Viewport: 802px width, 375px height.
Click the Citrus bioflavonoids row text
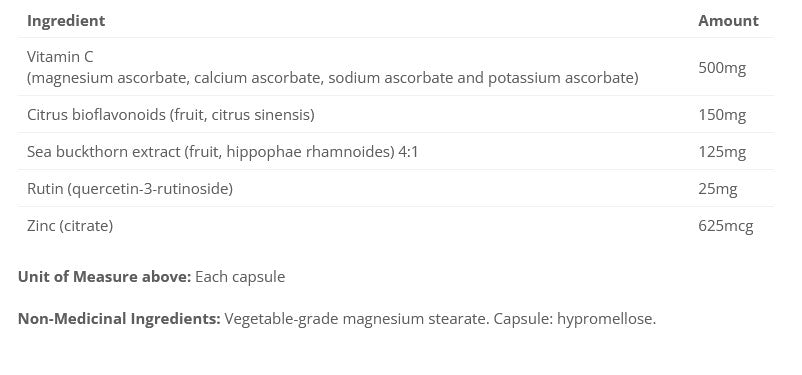pos(171,115)
